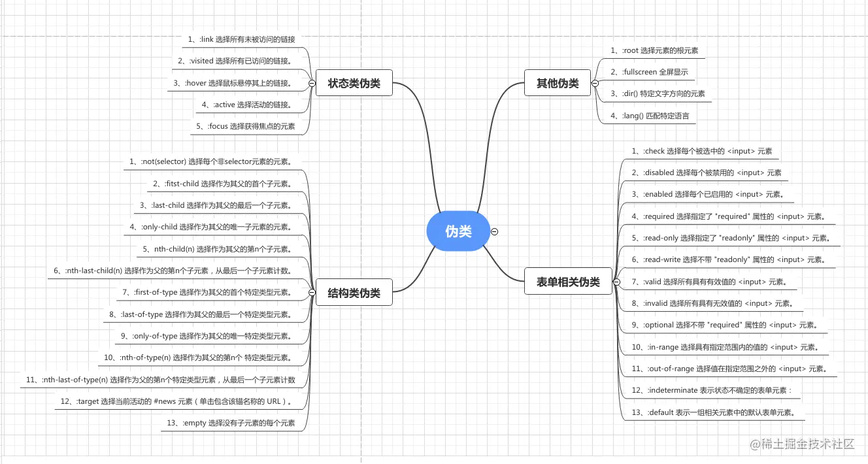Select ':hover 选择鼠标悬停其上的链接' item

(233, 83)
